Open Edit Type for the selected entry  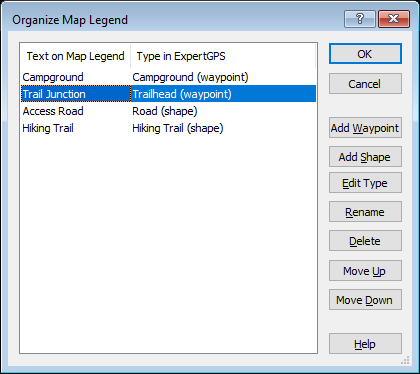[x=365, y=183]
